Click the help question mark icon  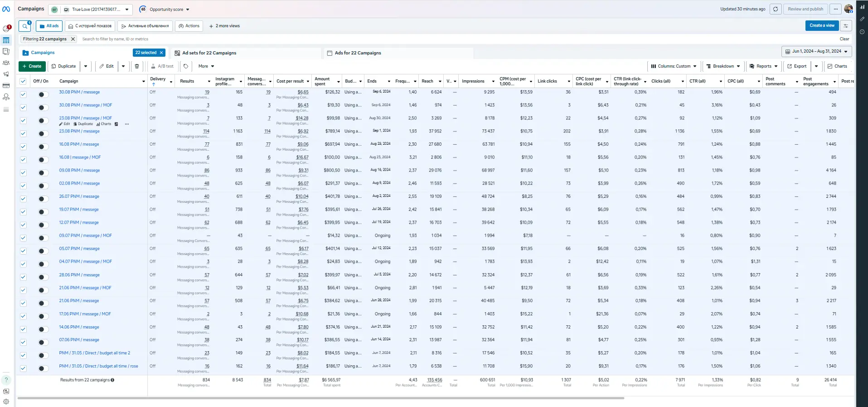(x=6, y=380)
